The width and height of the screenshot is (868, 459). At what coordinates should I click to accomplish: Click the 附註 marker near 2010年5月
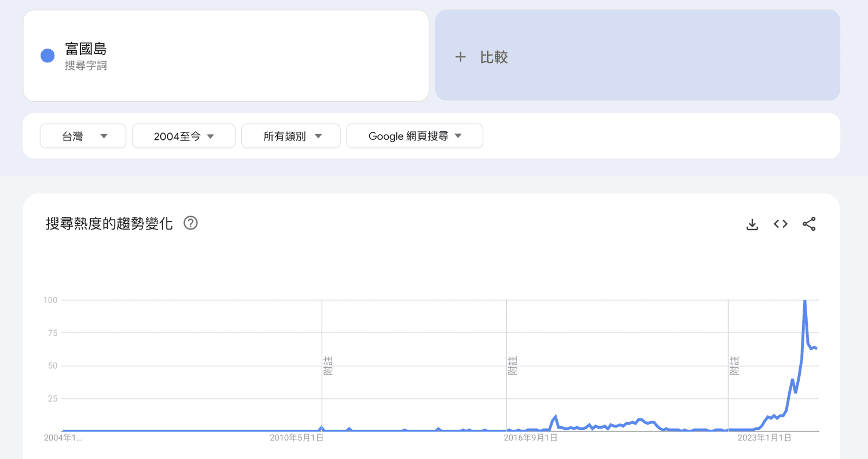tap(328, 366)
